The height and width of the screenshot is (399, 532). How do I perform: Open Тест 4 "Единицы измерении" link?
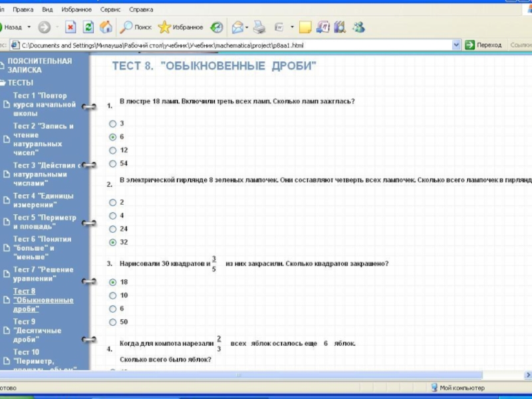(43, 200)
